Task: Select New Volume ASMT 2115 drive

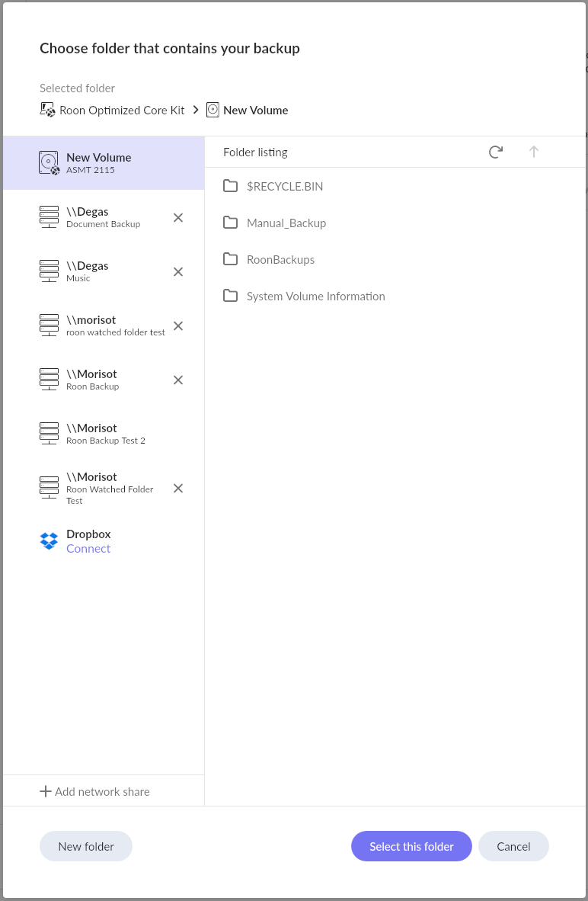Action: click(98, 162)
